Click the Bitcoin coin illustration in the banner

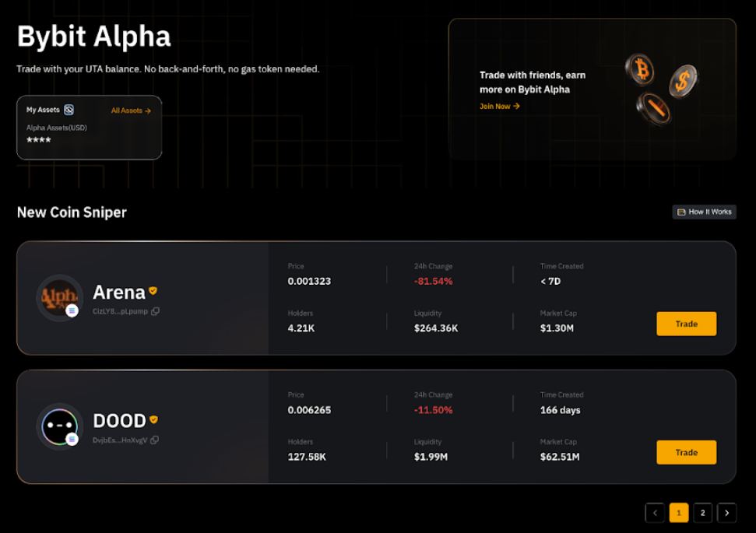640,70
